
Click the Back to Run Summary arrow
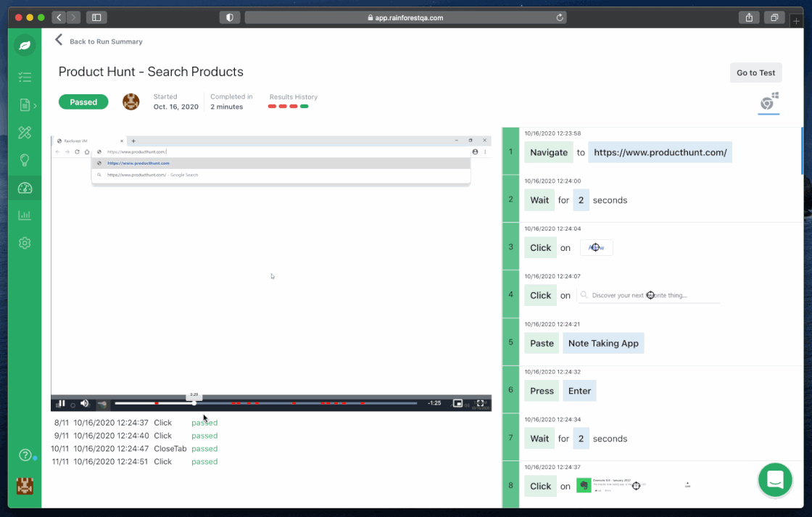click(x=59, y=40)
